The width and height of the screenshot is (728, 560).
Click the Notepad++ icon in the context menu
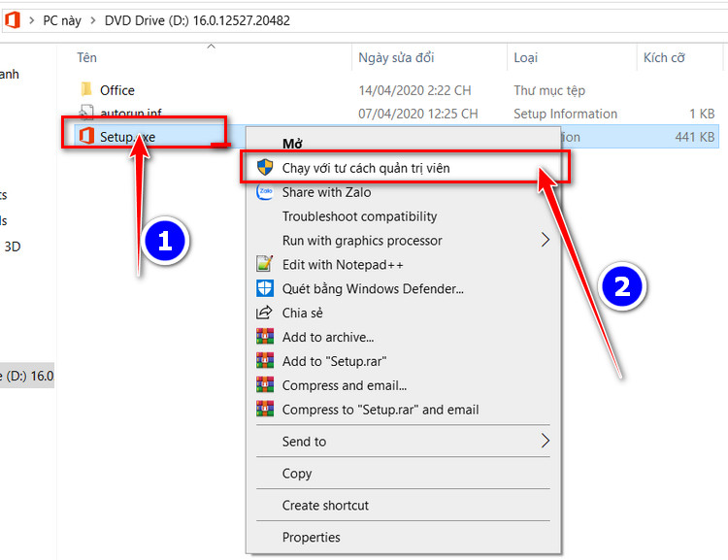[265, 264]
